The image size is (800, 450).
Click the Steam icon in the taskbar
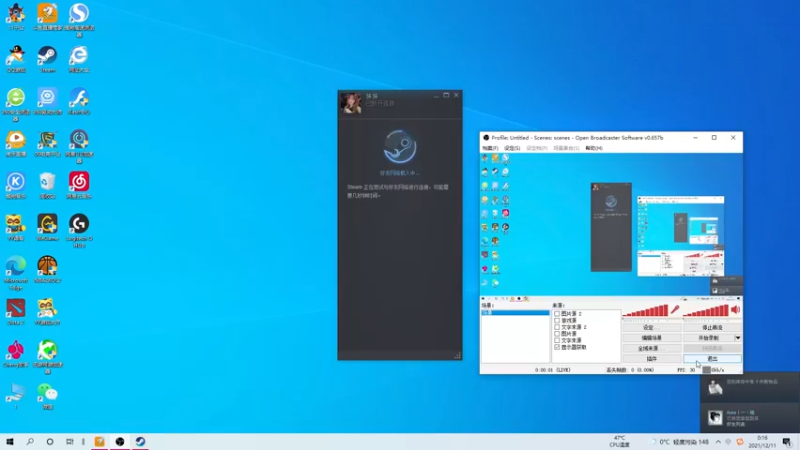pyautogui.click(x=140, y=441)
